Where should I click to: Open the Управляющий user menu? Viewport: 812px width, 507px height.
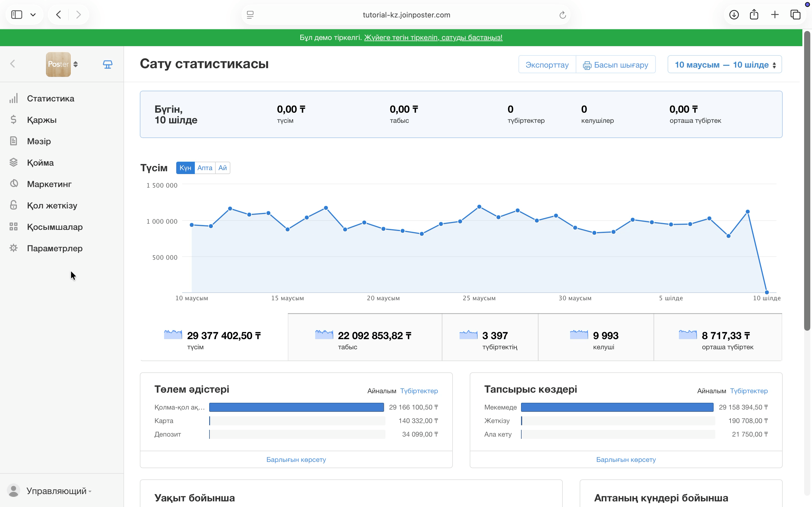point(50,491)
